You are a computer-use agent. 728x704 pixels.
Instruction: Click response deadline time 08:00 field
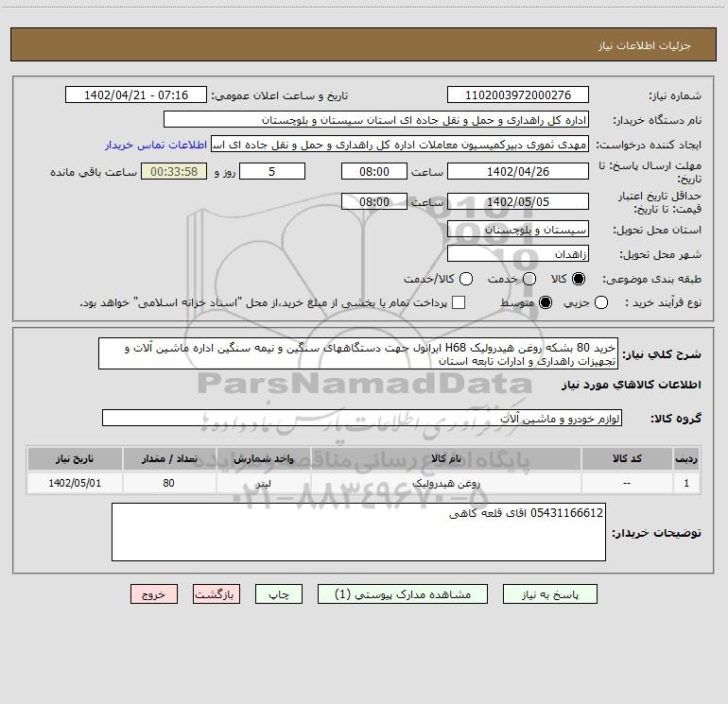(374, 171)
